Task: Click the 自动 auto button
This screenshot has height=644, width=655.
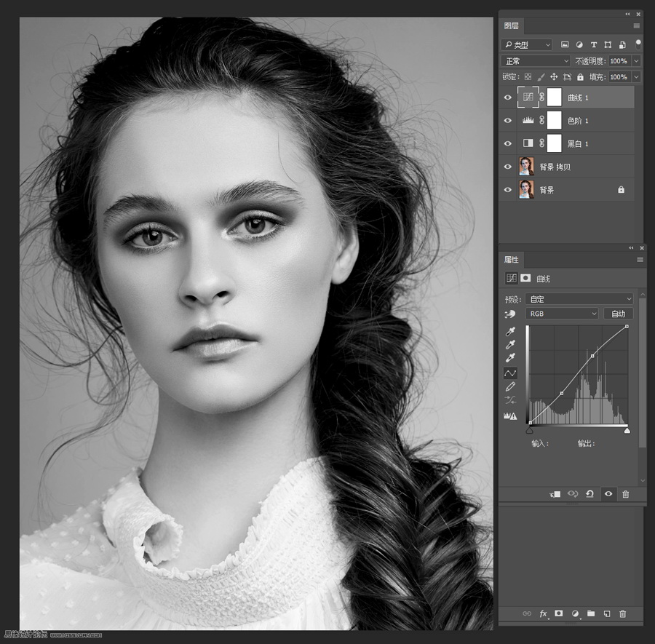Action: pyautogui.click(x=618, y=314)
